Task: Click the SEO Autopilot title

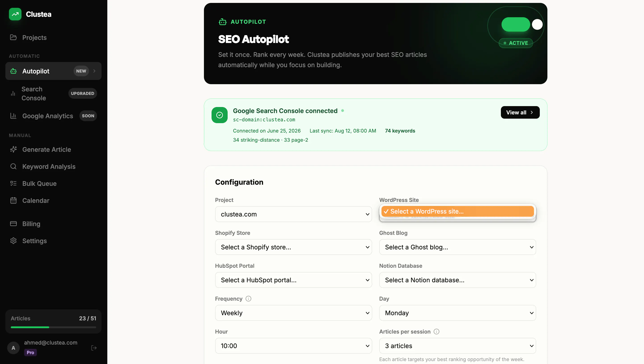Action: pos(254,39)
